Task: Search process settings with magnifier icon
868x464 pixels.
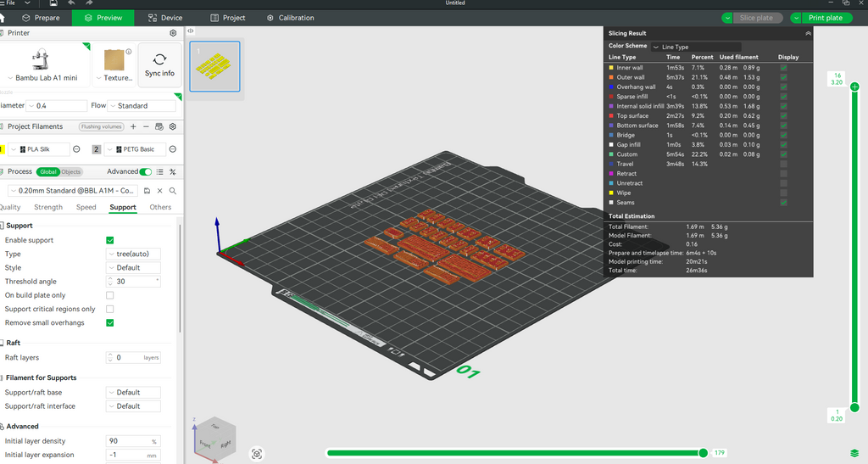Action: pos(173,191)
